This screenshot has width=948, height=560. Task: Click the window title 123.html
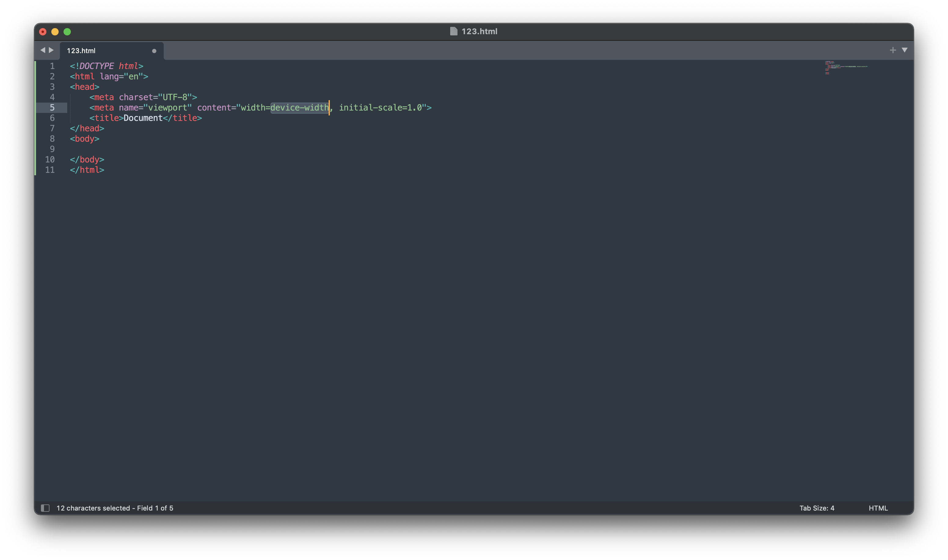(x=479, y=31)
